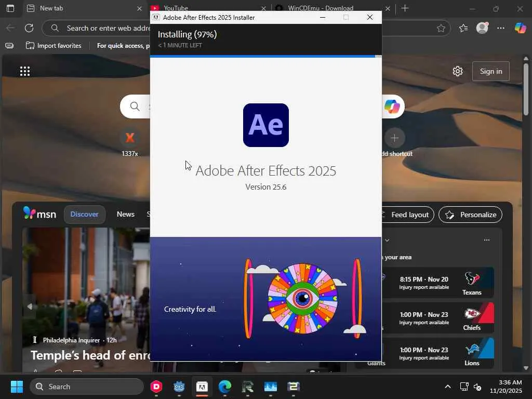Click the Edge back arrow
The width and height of the screenshot is (532, 399).
[10, 28]
